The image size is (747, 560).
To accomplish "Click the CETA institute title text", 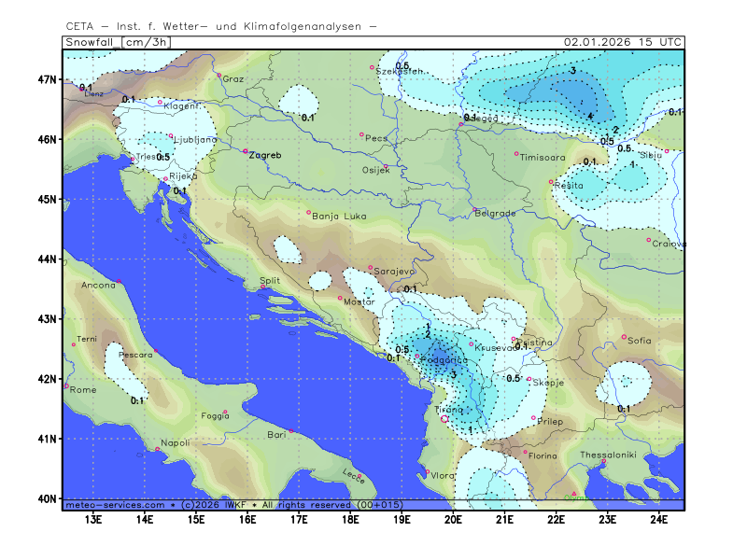I will (x=221, y=26).
